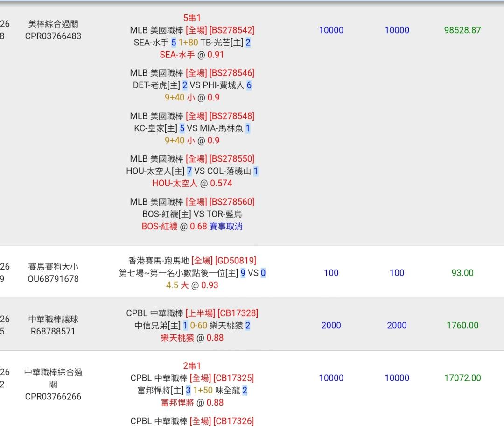
Task: Click the payout amount 1760.00
Action: [x=462, y=325]
